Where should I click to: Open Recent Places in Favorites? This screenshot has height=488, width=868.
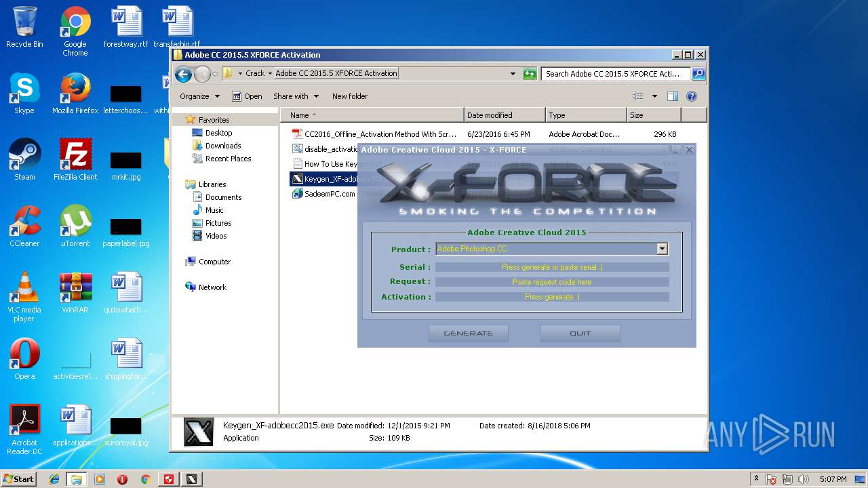tap(228, 159)
